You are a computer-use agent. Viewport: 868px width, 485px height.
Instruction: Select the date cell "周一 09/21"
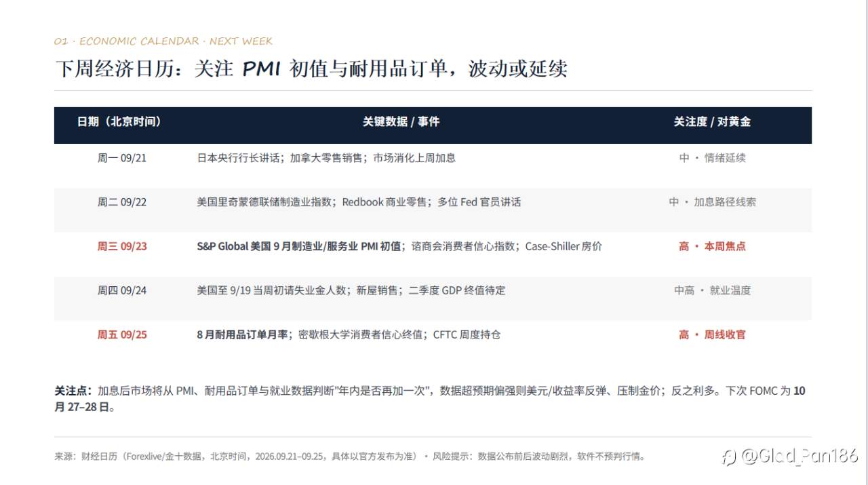point(122,158)
